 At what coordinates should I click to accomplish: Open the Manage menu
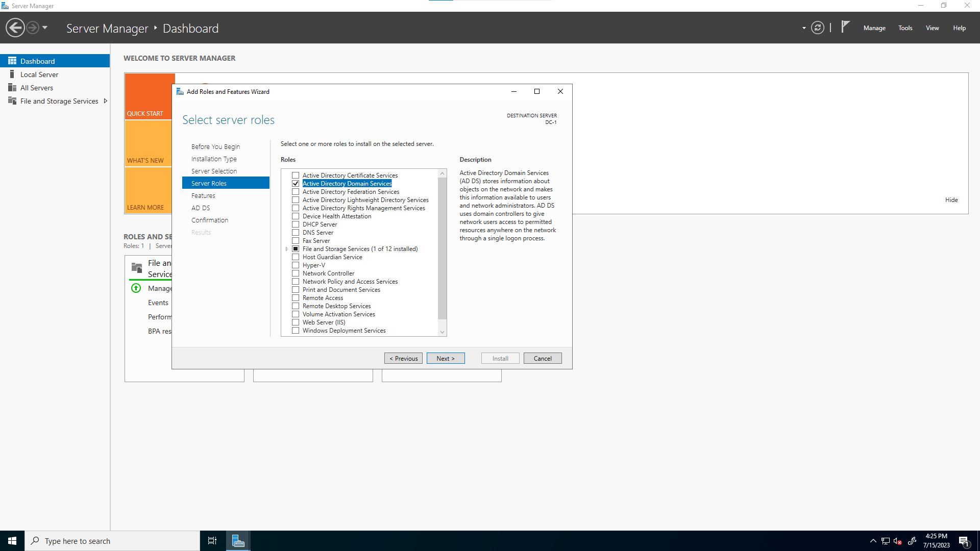[x=874, y=28]
